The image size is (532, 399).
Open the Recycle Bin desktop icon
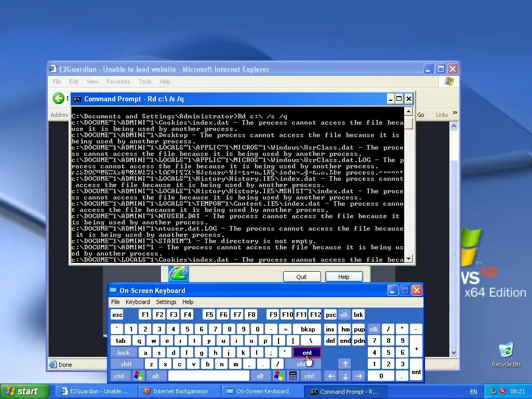(x=506, y=354)
